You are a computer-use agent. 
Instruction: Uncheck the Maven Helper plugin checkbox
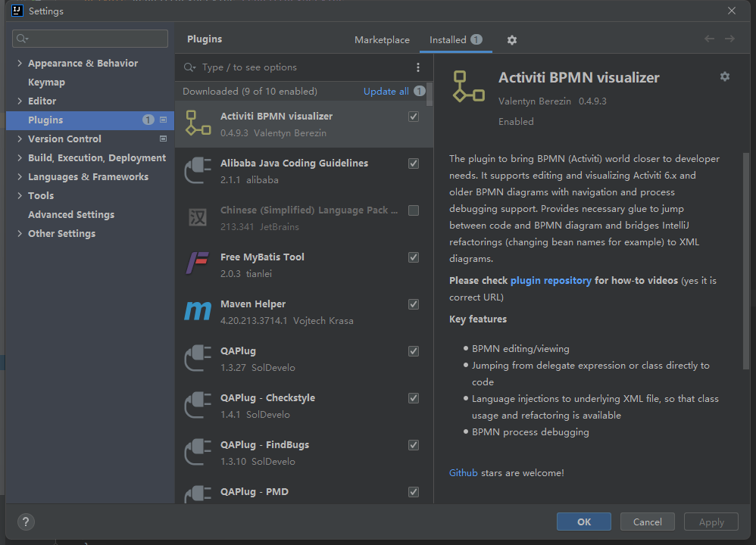click(x=414, y=304)
